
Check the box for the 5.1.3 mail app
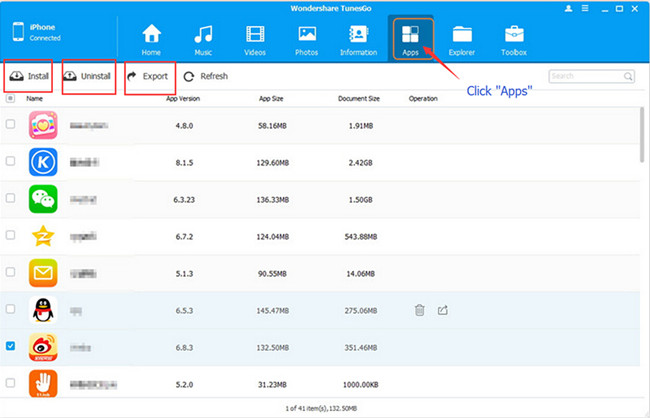point(10,272)
